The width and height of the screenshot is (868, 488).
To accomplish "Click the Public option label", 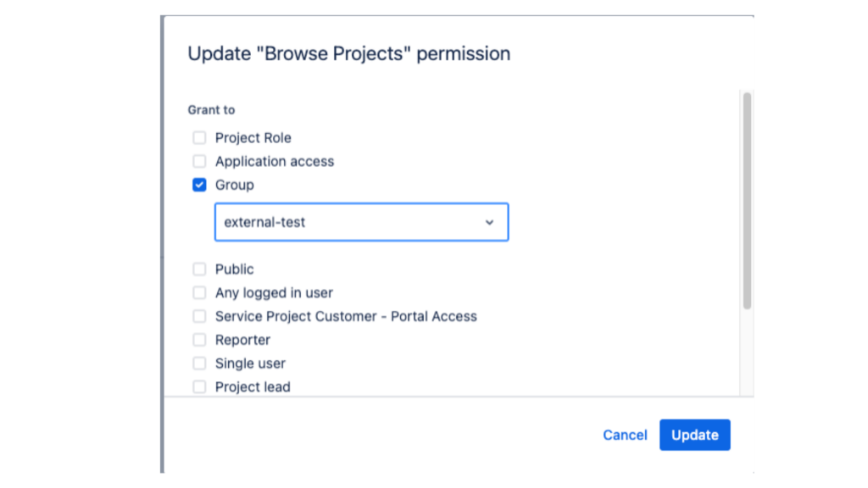I will (234, 269).
